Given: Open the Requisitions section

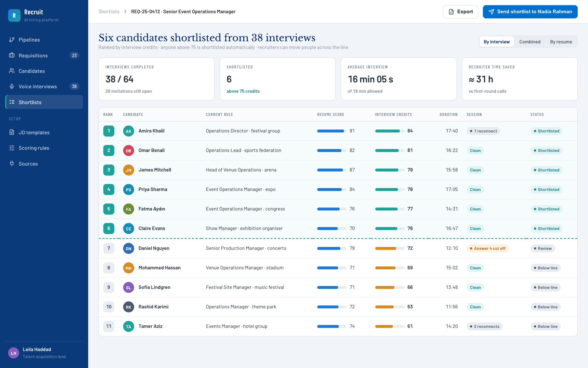Looking at the screenshot, I should coord(44,55).
